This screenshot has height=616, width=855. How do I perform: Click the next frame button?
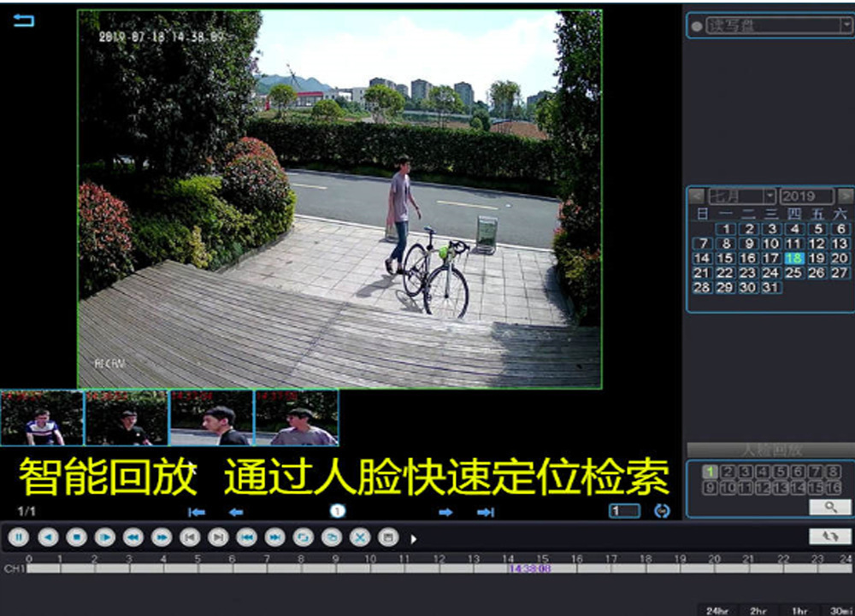point(218,537)
